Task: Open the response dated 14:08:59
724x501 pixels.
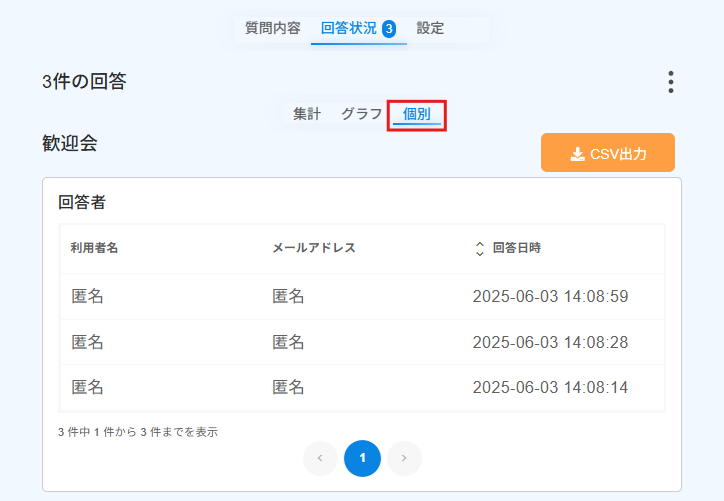Action: (362, 296)
